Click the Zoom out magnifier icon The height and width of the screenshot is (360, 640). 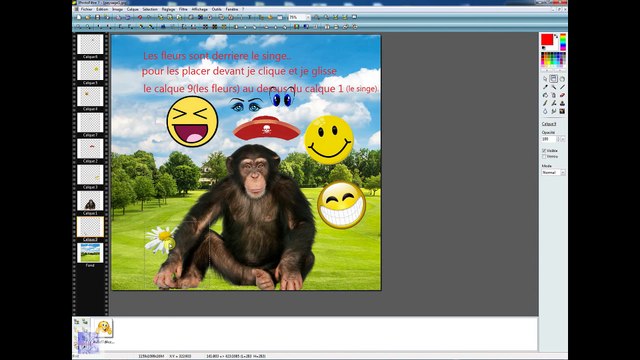pyautogui.click(x=326, y=17)
